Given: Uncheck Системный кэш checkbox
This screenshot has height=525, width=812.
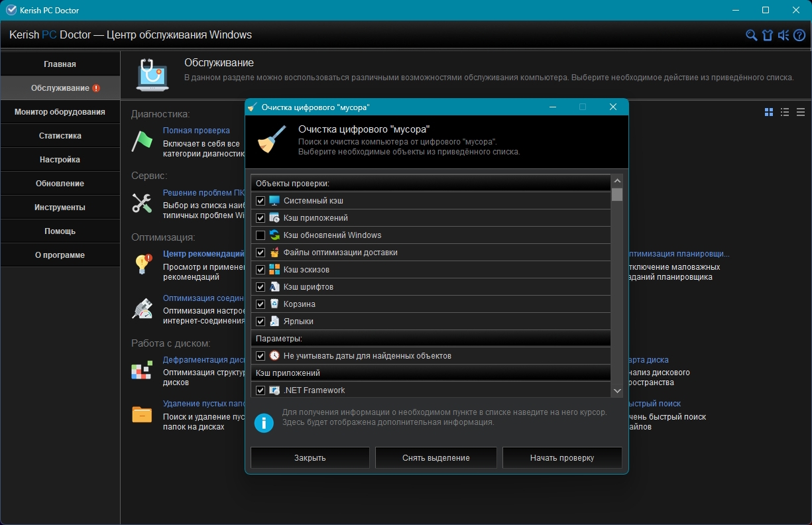Looking at the screenshot, I should [x=261, y=201].
